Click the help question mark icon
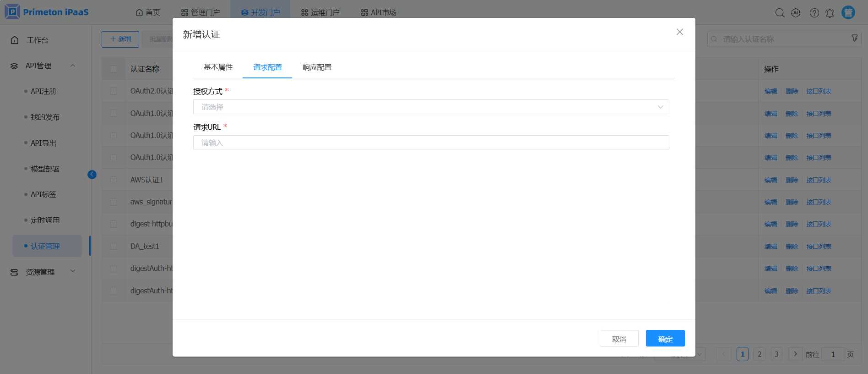Image resolution: width=868 pixels, height=374 pixels. 814,13
